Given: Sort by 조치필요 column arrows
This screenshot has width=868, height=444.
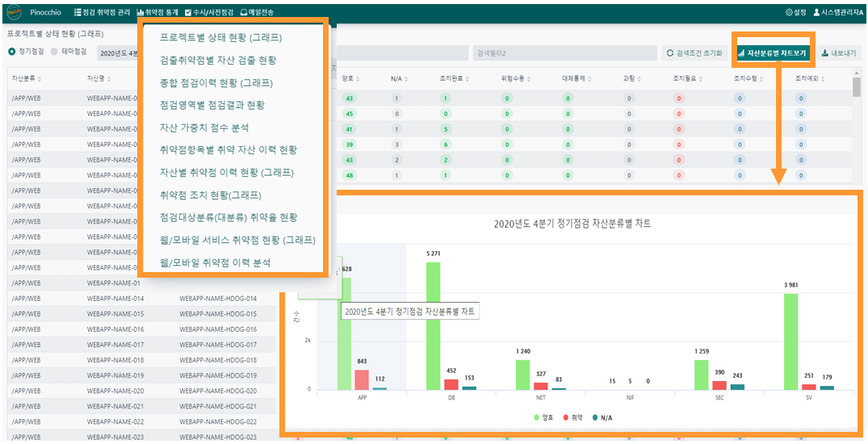Looking at the screenshot, I should 700,79.
